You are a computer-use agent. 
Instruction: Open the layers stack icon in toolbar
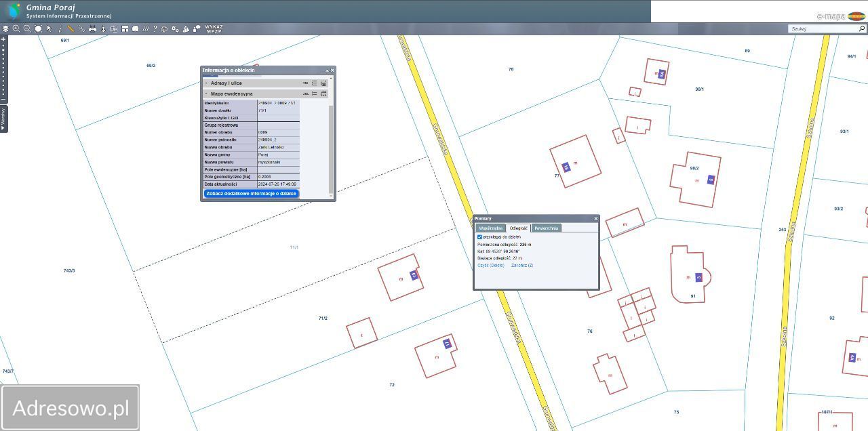point(5,28)
